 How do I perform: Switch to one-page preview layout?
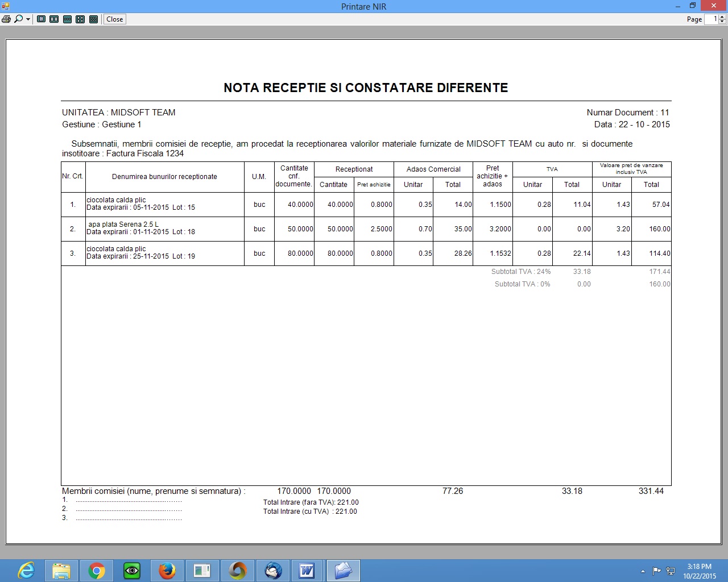(42, 19)
